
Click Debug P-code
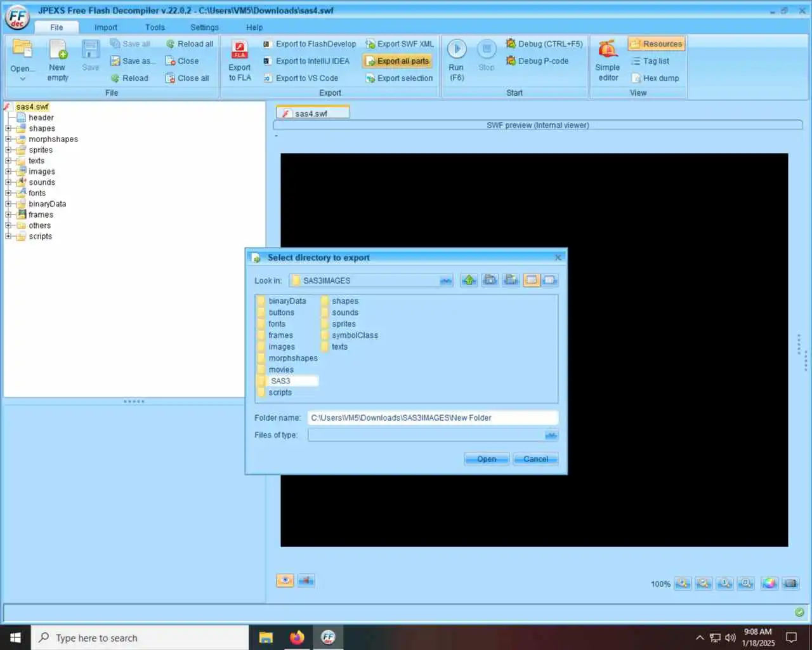point(537,61)
